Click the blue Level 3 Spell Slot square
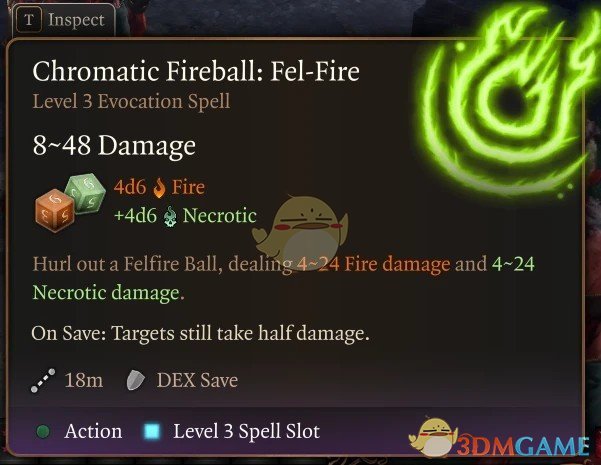 coord(152,431)
